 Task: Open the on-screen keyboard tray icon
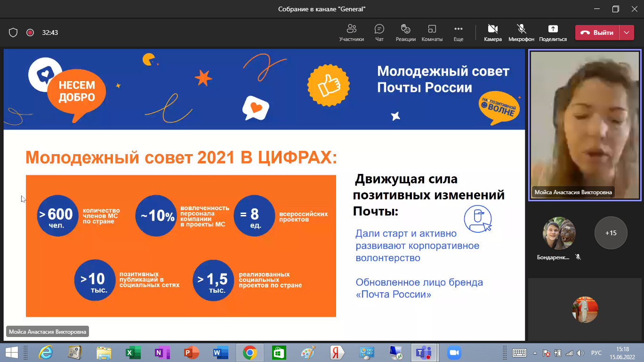coord(520,353)
